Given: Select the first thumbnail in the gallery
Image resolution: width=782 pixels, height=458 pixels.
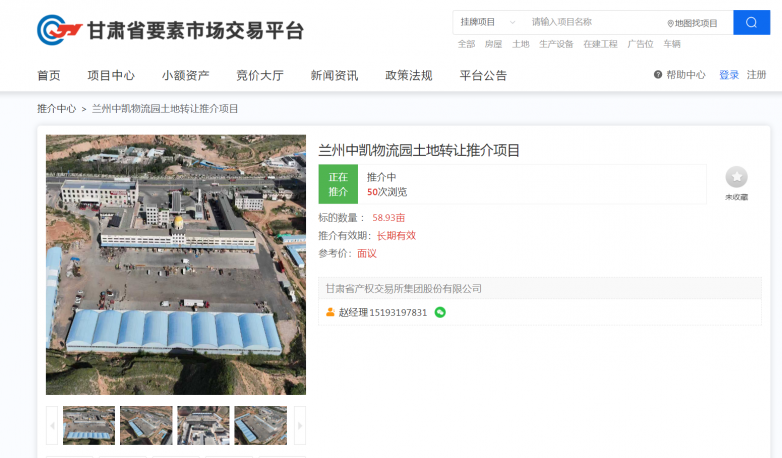Looking at the screenshot, I should coord(89,425).
